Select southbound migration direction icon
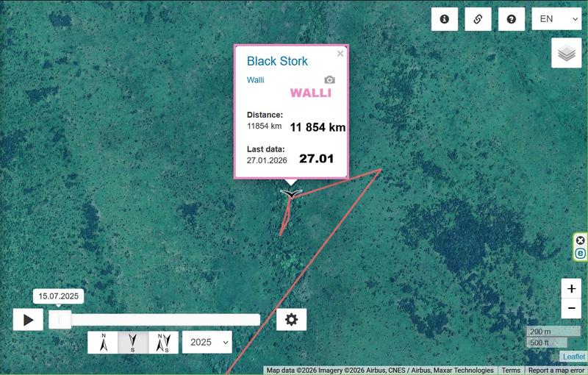 click(x=133, y=343)
